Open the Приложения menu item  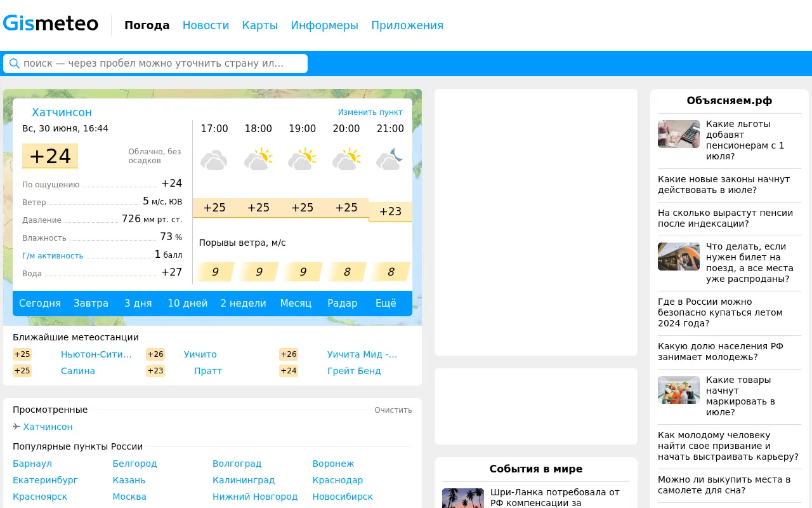point(407,25)
